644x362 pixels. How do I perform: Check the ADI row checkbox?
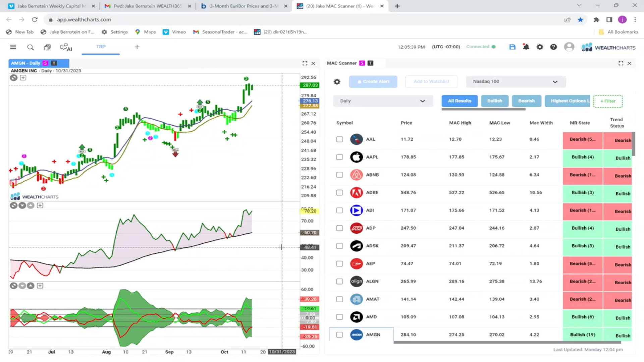pos(339,210)
